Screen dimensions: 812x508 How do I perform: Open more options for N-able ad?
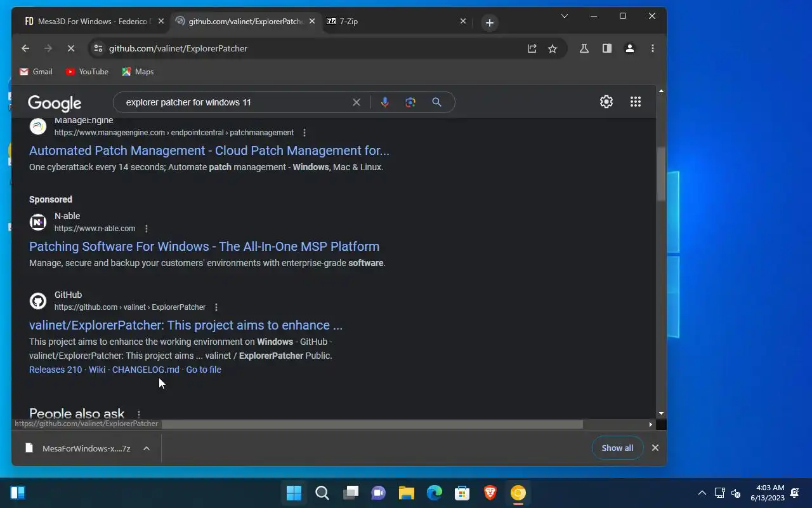point(147,229)
